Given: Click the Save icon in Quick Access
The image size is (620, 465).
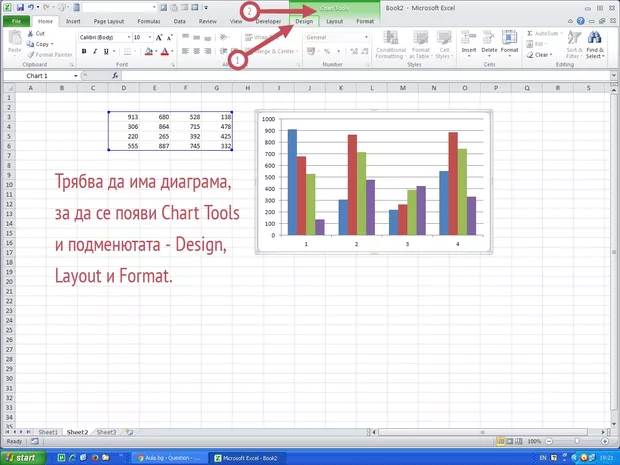Looking at the screenshot, I should [x=20, y=7].
